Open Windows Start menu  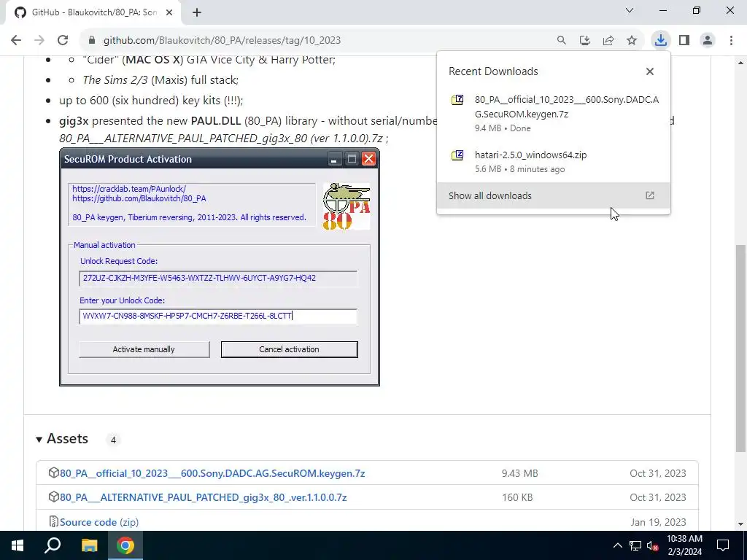(x=18, y=545)
